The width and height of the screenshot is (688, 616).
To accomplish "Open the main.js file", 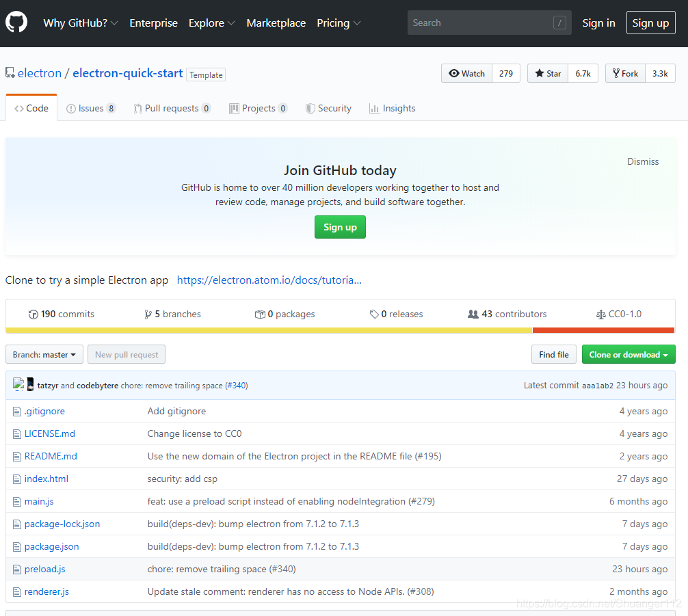I will [x=39, y=502].
